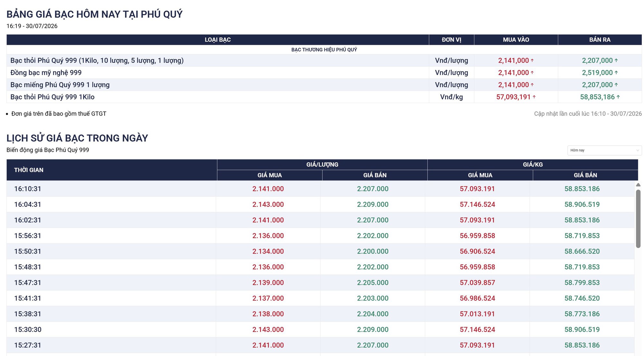Open the 'Hôm nay' date range dropdown
644x356 pixels.
pos(604,150)
